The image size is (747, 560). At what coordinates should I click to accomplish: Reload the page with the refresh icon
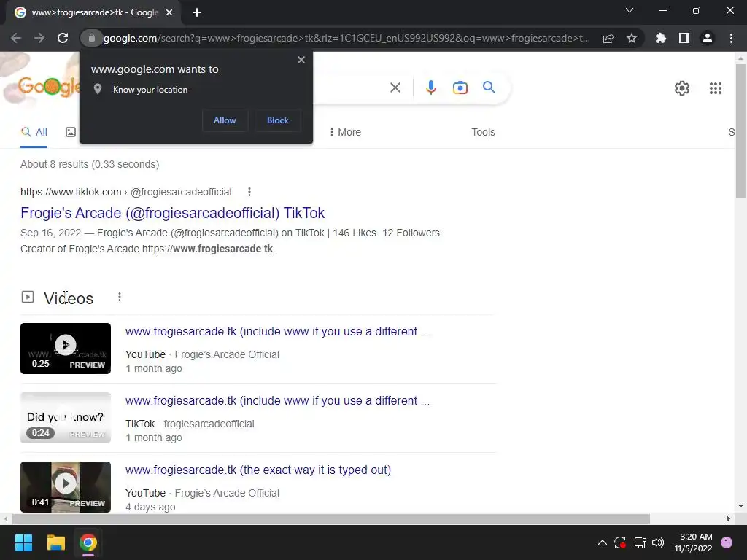63,38
